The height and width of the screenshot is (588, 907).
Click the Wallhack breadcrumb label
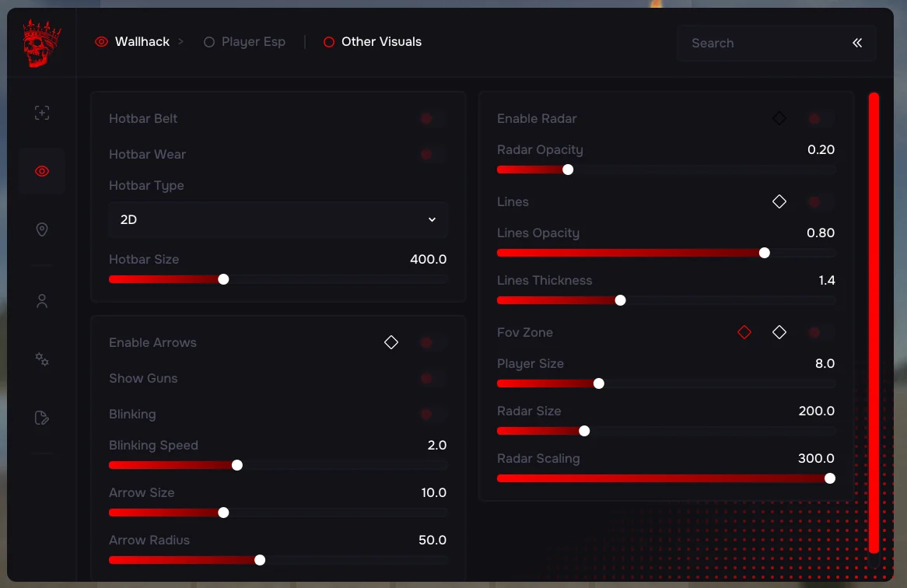pos(142,42)
